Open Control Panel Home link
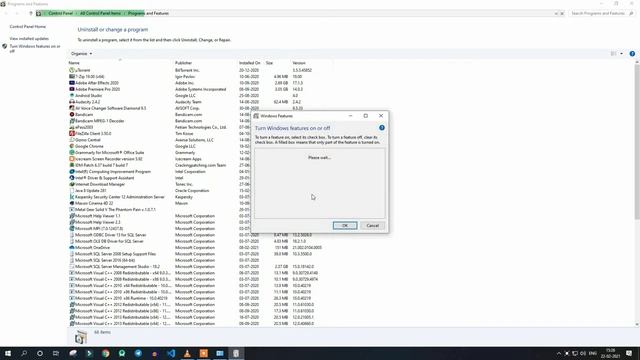 (28, 27)
